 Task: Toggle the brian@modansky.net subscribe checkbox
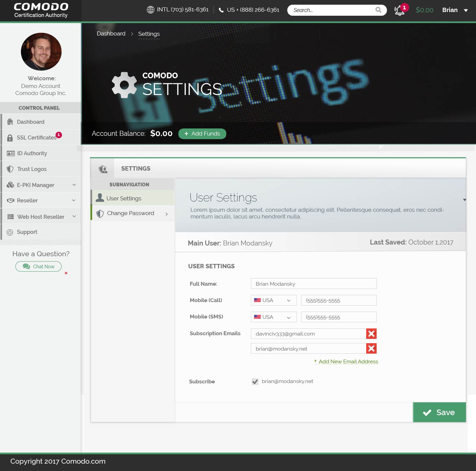(255, 382)
